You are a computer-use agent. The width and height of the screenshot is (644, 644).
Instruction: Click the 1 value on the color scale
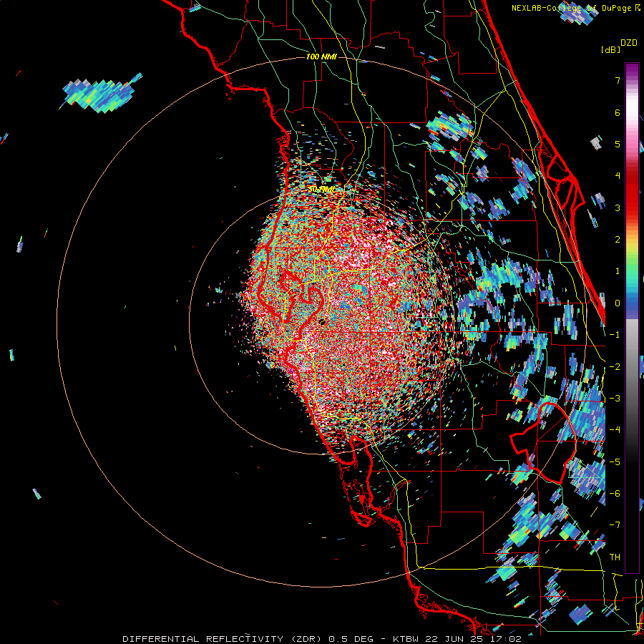pyautogui.click(x=618, y=271)
